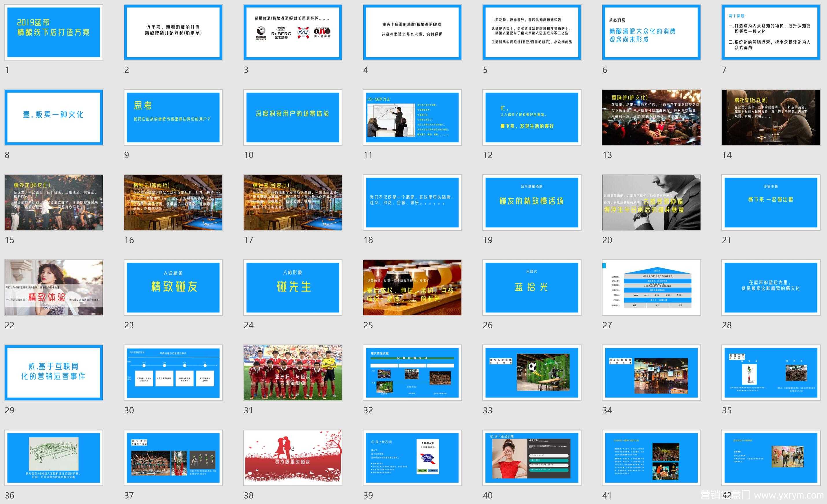Screen dimensions: 827x504
Task: Click slide 19 '碰友的精致慢活场'
Action: (x=532, y=202)
